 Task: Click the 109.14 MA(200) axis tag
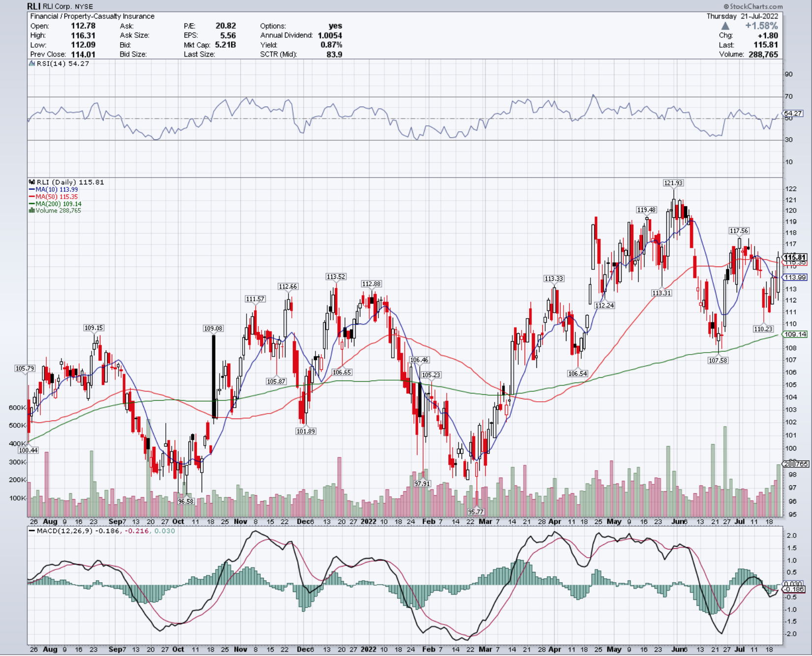[x=795, y=334]
